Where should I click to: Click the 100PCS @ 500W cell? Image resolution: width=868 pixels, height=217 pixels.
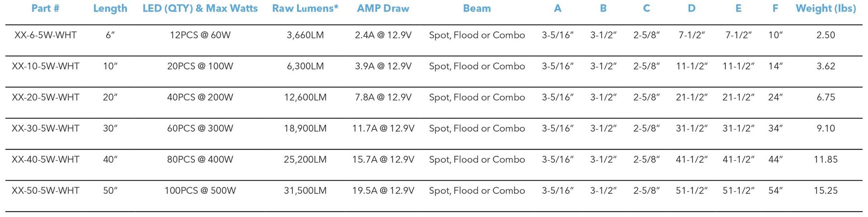pos(200,191)
